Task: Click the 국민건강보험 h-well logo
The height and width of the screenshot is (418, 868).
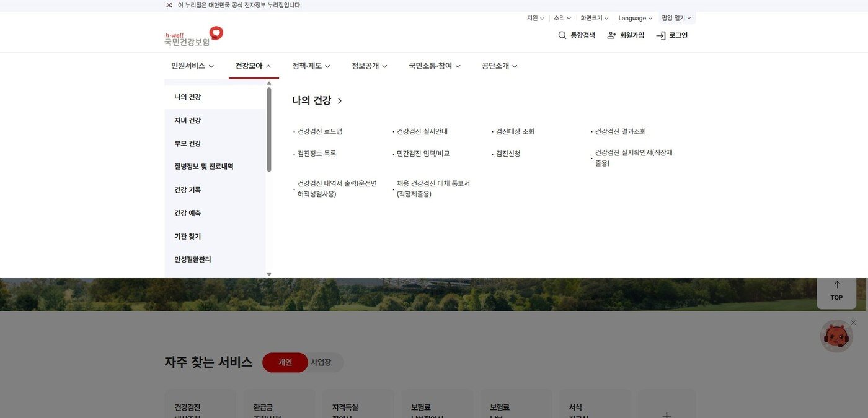Action: pos(193,36)
